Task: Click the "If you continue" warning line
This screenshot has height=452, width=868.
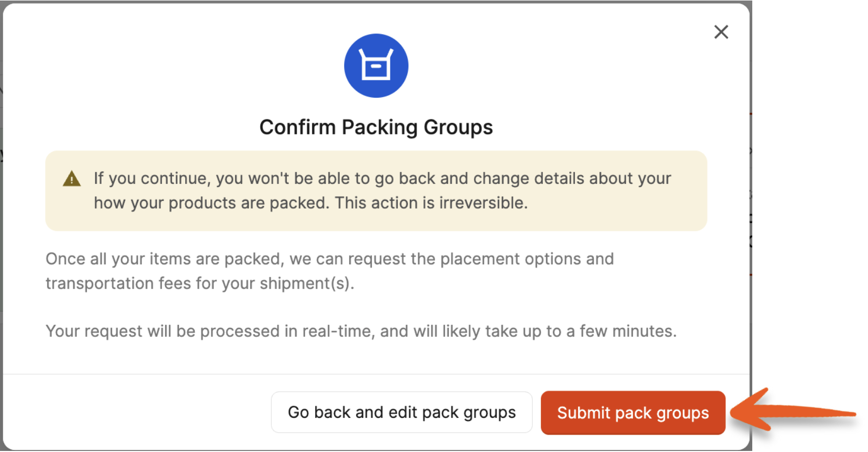Action: pos(382,178)
